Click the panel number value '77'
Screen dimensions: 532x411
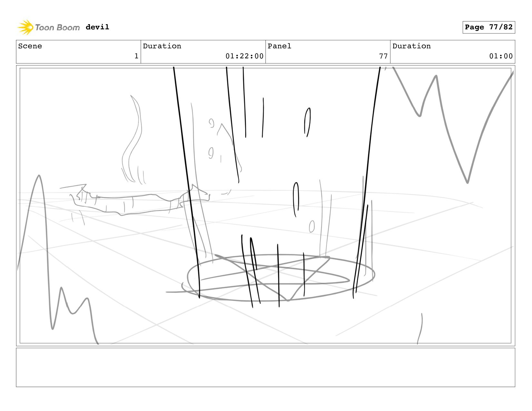383,56
